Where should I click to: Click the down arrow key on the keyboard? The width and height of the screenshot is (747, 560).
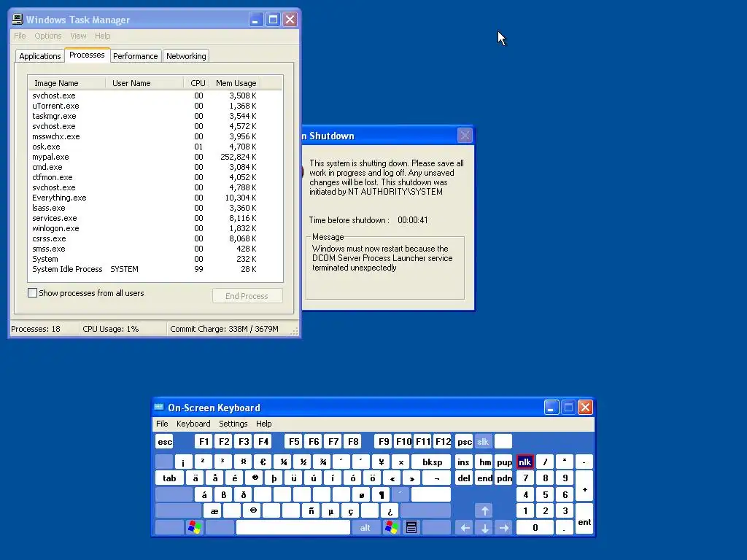[484, 527]
